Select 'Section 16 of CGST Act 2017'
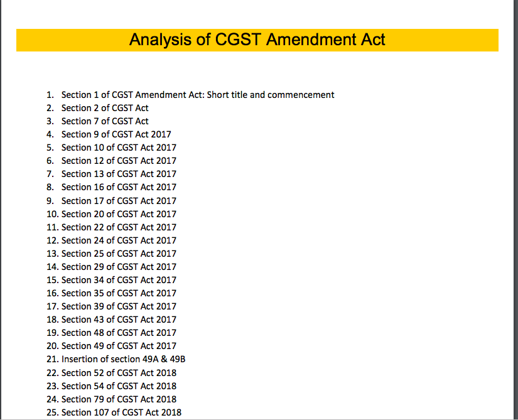The height and width of the screenshot is (420, 518). 119,187
